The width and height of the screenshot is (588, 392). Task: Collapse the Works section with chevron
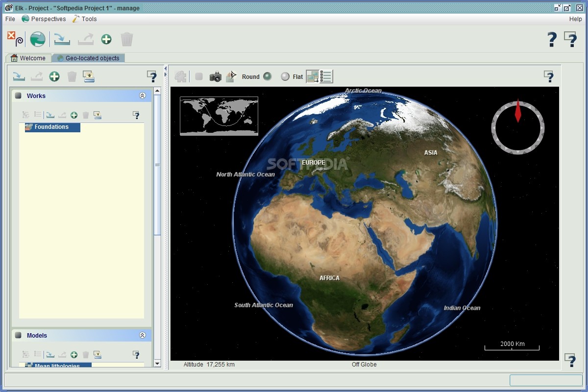pos(143,96)
